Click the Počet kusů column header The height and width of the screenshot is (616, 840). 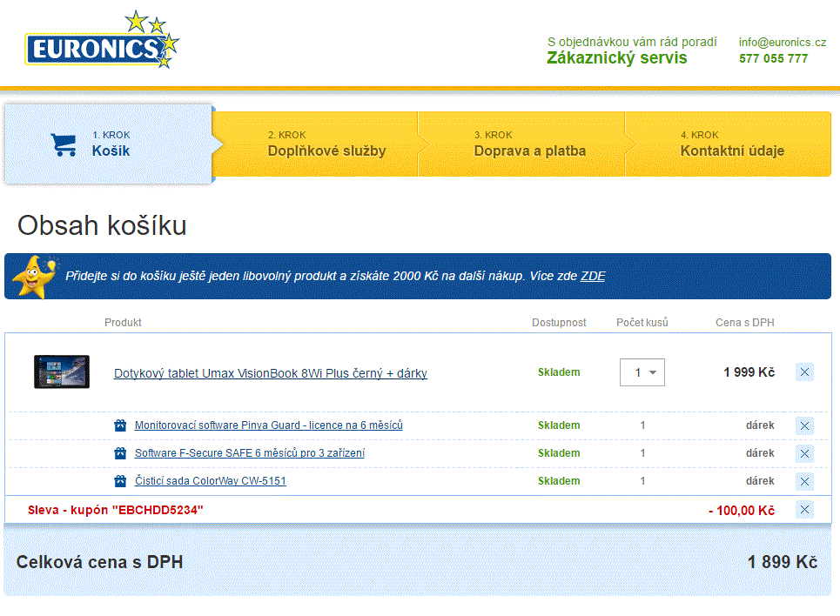642,323
